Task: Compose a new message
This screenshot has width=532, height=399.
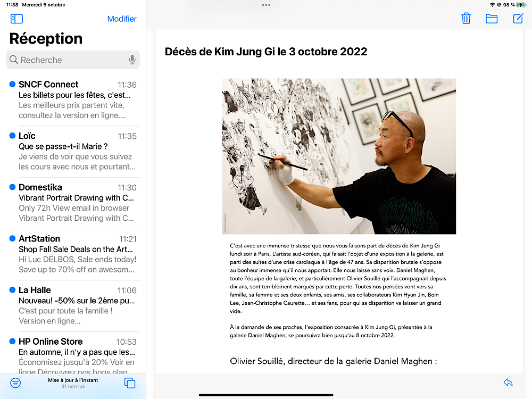Action: pyautogui.click(x=518, y=18)
